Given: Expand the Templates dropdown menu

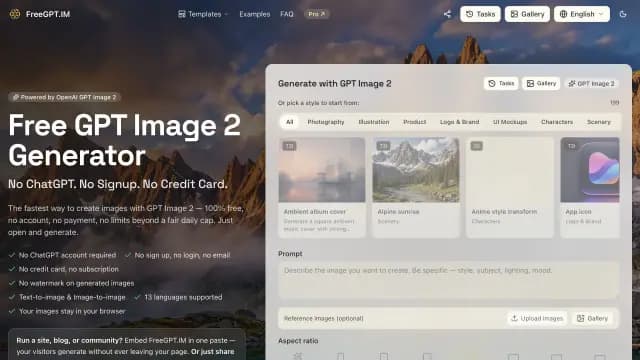Looking at the screenshot, I should 203,14.
